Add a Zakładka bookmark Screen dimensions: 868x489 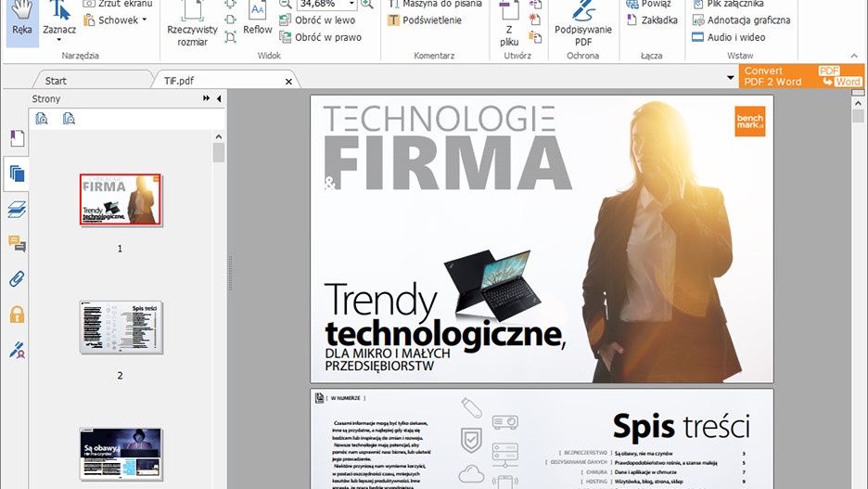[652, 19]
